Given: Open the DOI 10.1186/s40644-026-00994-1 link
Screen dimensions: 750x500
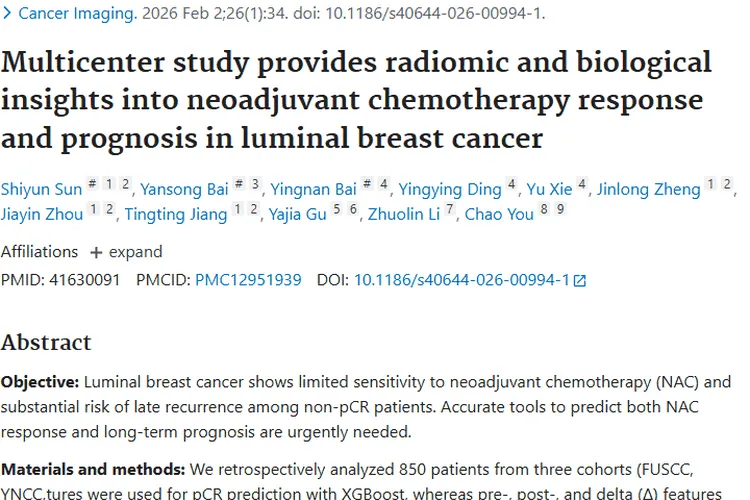Looking at the screenshot, I should 461,280.
